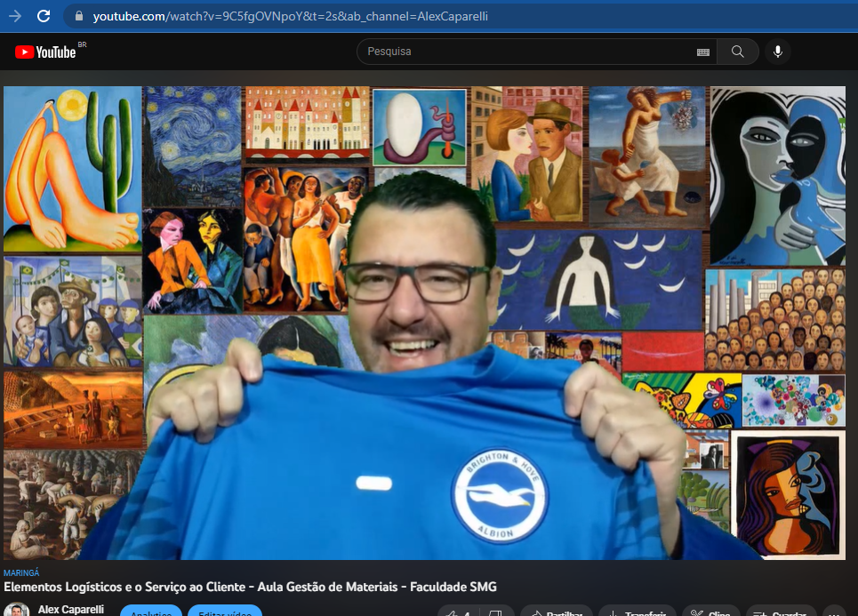
Task: Open the Alex Caparelli channel name
Action: pyautogui.click(x=70, y=610)
